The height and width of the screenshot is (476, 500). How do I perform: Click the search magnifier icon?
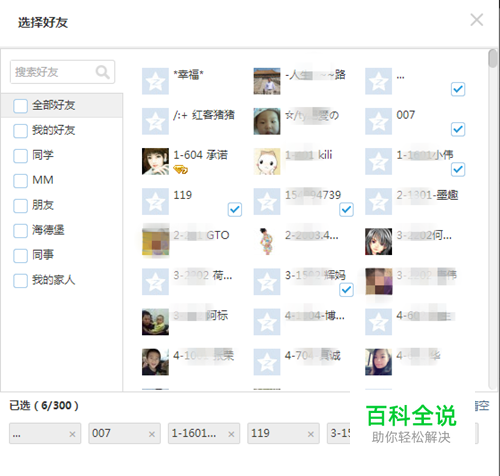102,72
